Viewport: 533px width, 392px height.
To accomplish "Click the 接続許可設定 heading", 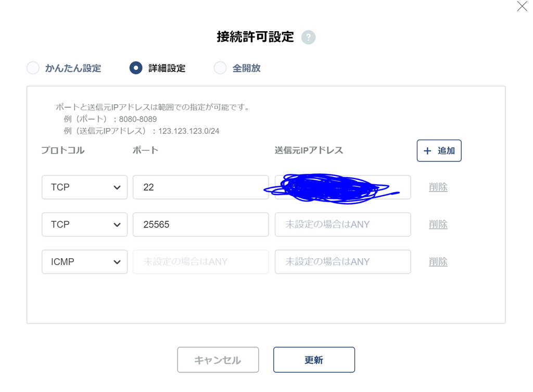I will point(255,37).
